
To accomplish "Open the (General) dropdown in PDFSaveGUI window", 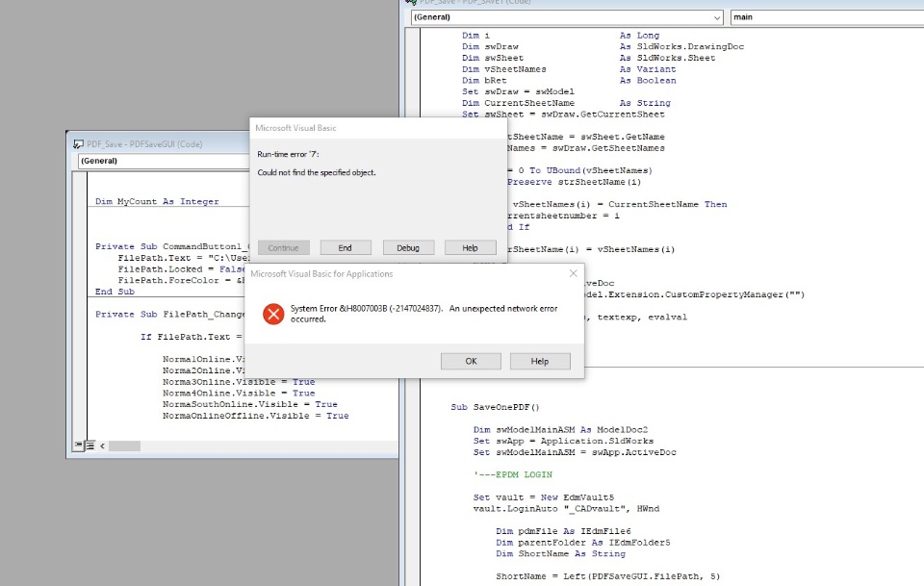I will 164,161.
